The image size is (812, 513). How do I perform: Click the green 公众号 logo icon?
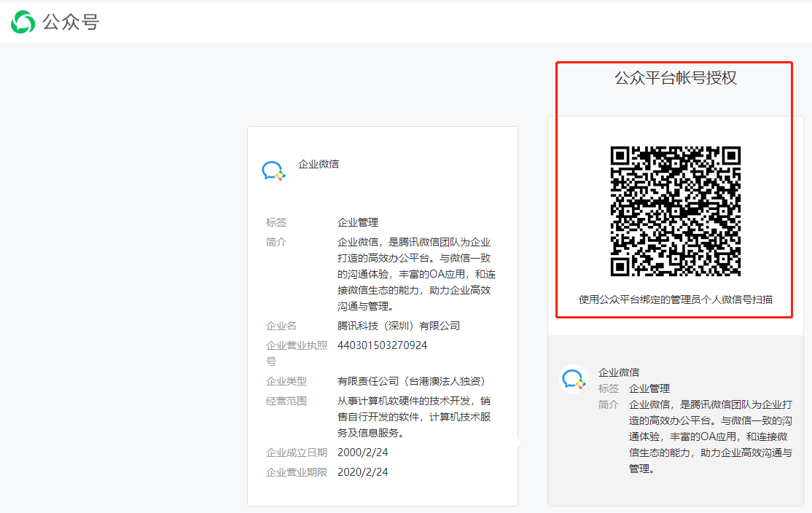tap(23, 22)
